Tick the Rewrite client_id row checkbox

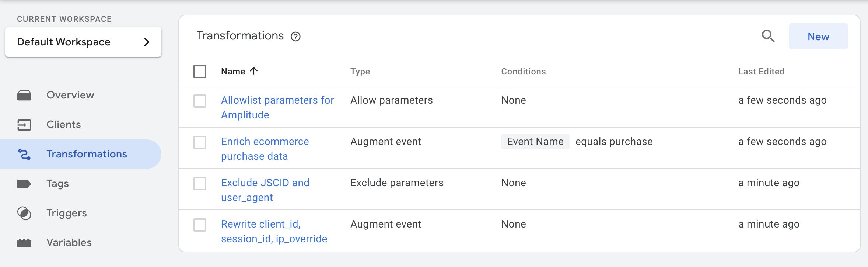click(x=200, y=225)
